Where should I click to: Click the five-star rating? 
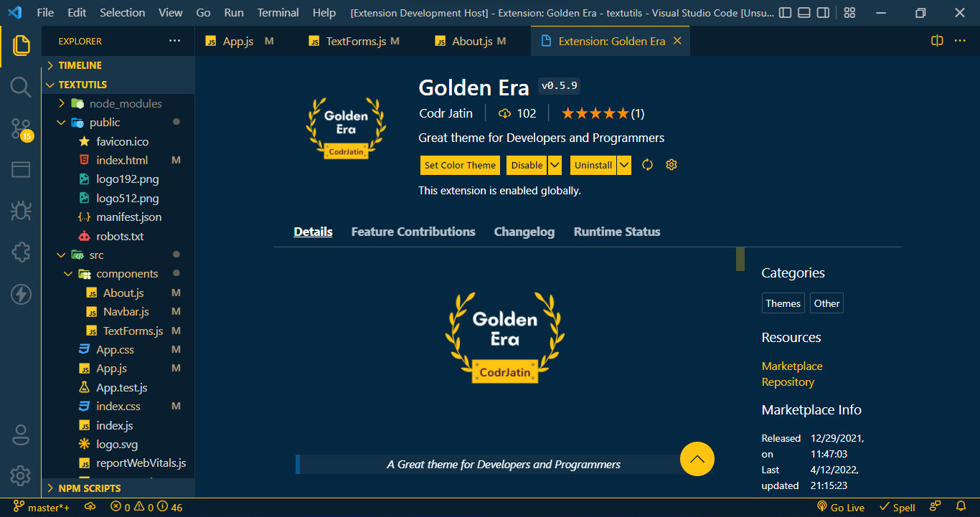coord(595,113)
